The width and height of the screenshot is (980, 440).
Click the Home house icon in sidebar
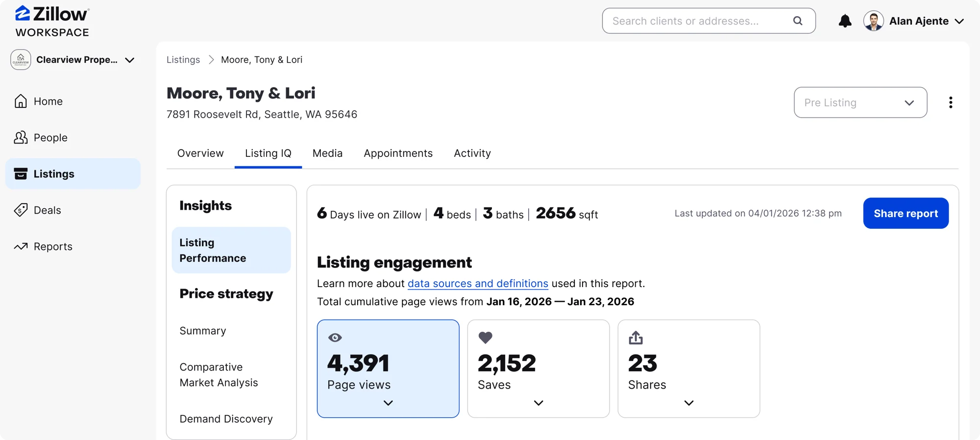(21, 101)
